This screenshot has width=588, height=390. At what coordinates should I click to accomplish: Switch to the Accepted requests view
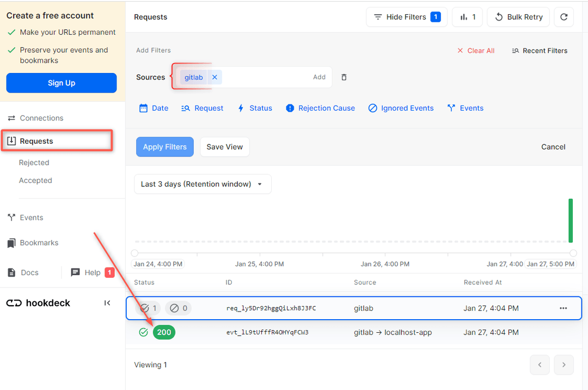click(x=35, y=180)
